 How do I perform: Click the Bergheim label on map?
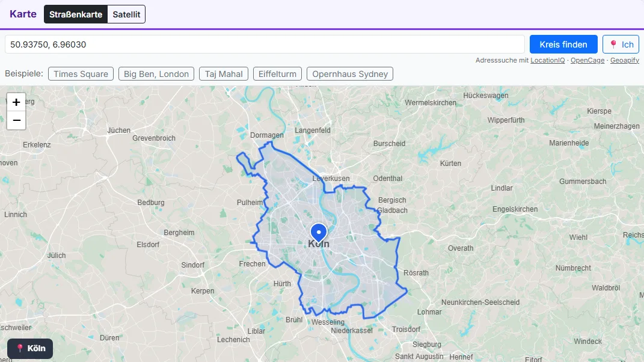179,233
